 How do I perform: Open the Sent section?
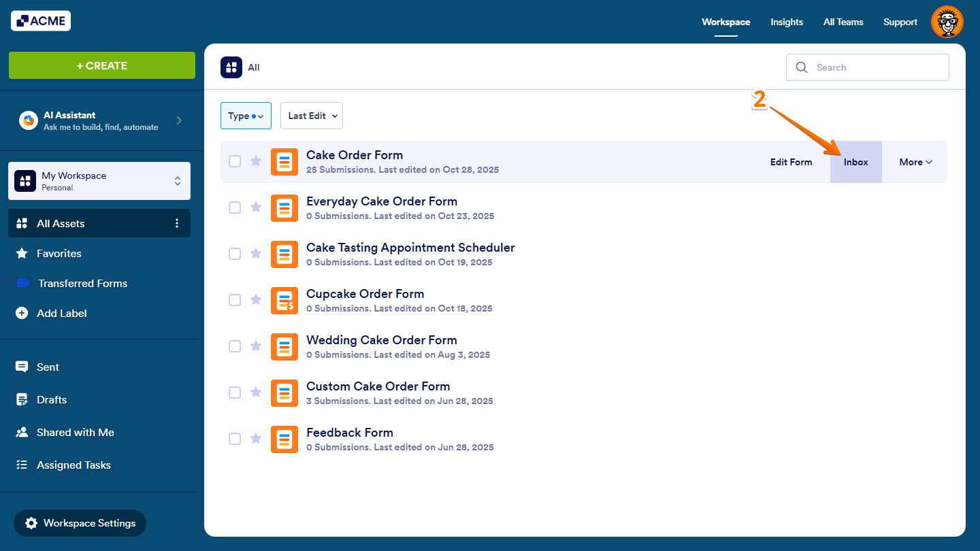pos(47,367)
